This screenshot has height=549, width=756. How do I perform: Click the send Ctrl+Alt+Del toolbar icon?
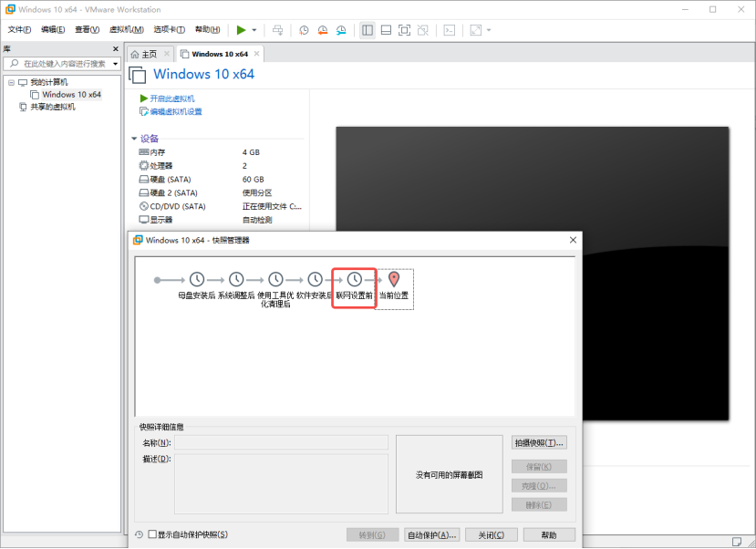pos(278,30)
